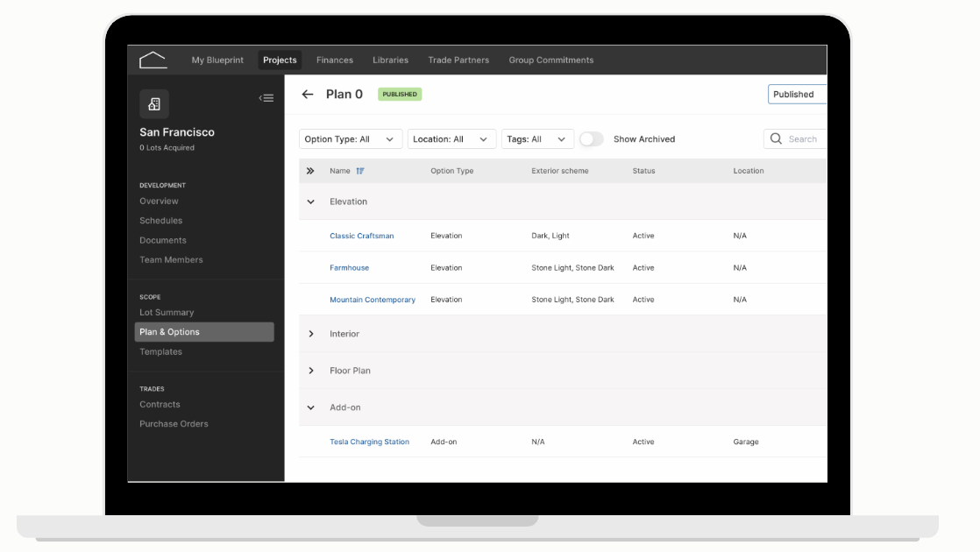Open the Option Type filter dropdown
This screenshot has width=980, height=552.
tap(351, 138)
